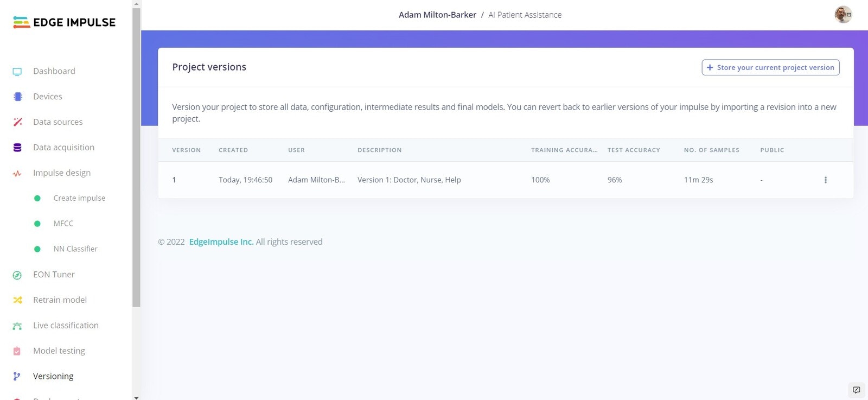The image size is (868, 400).
Task: Click the sidebar scrollbar down arrow
Action: (136, 397)
